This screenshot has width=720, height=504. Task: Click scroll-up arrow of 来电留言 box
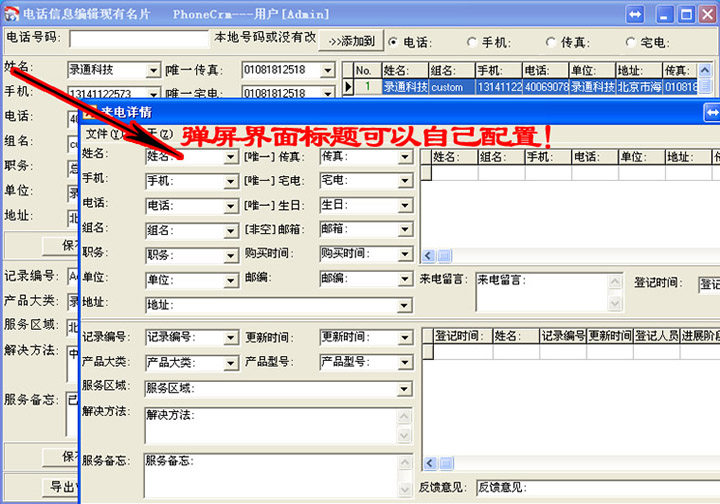pos(615,281)
